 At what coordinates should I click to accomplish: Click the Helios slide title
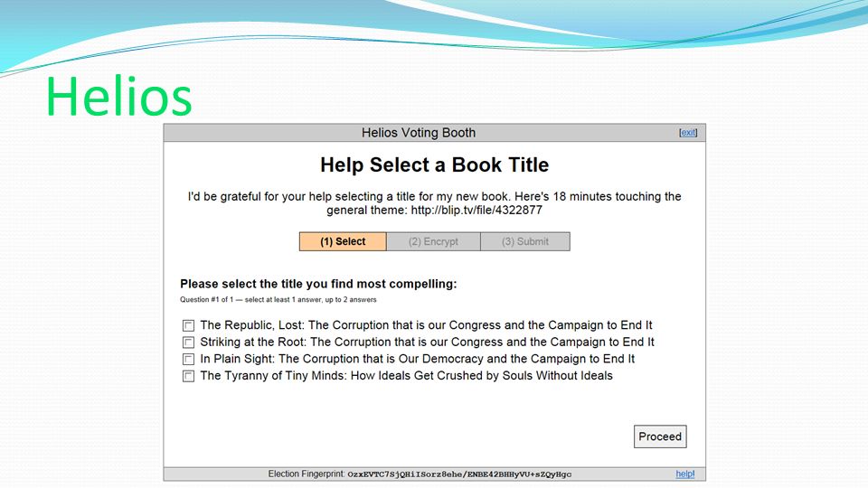tap(119, 97)
